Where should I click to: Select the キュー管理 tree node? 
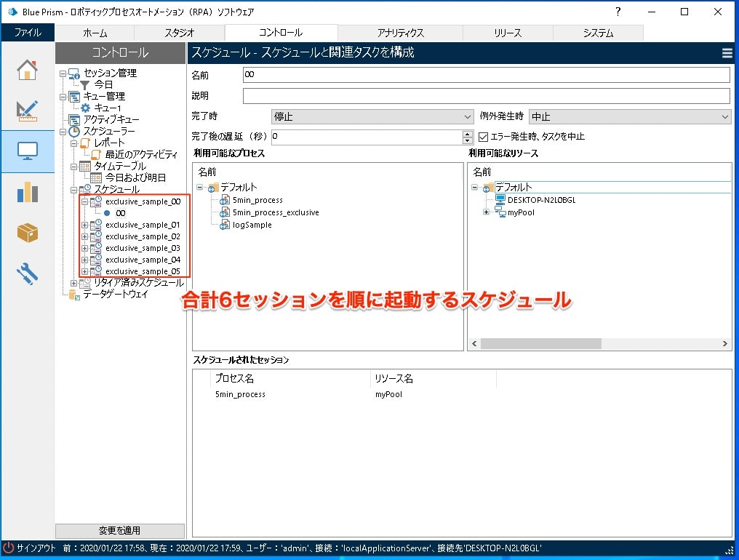tap(104, 97)
